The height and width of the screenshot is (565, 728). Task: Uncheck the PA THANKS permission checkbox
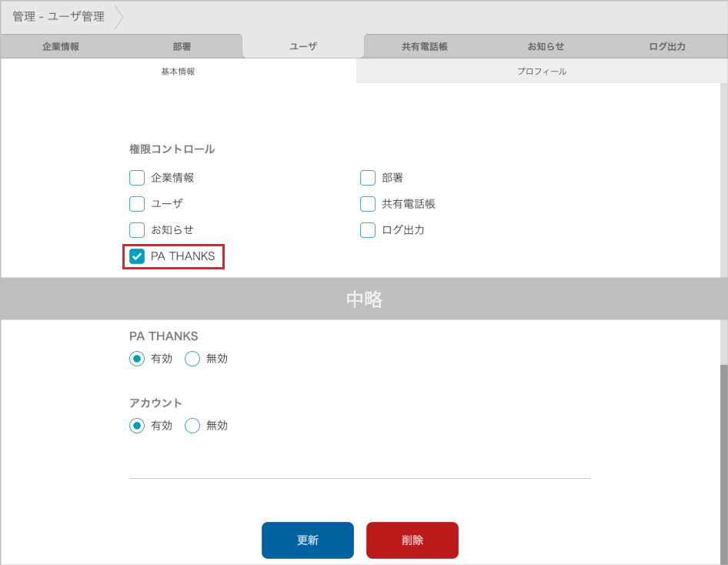pos(137,256)
